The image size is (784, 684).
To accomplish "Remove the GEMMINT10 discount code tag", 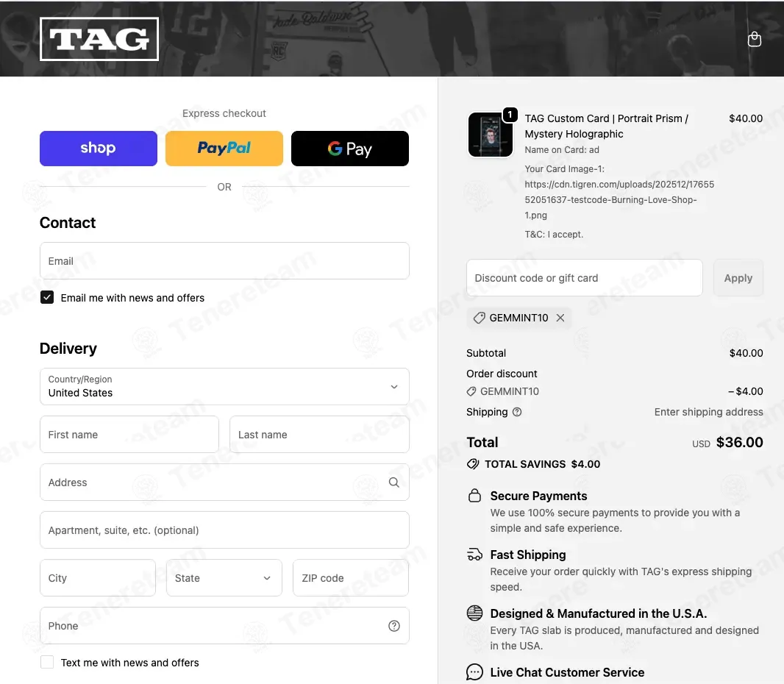I will (x=560, y=318).
